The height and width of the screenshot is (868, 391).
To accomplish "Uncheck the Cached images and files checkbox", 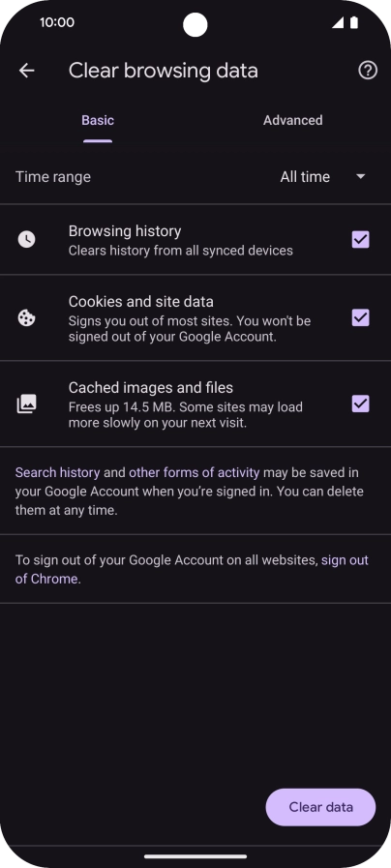I will coord(361,404).
